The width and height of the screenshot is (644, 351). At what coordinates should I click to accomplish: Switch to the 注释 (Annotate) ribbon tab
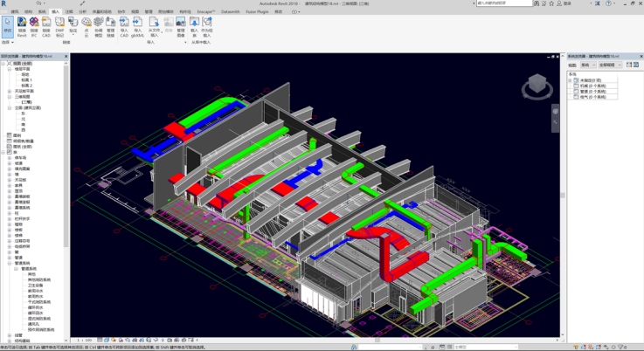69,12
